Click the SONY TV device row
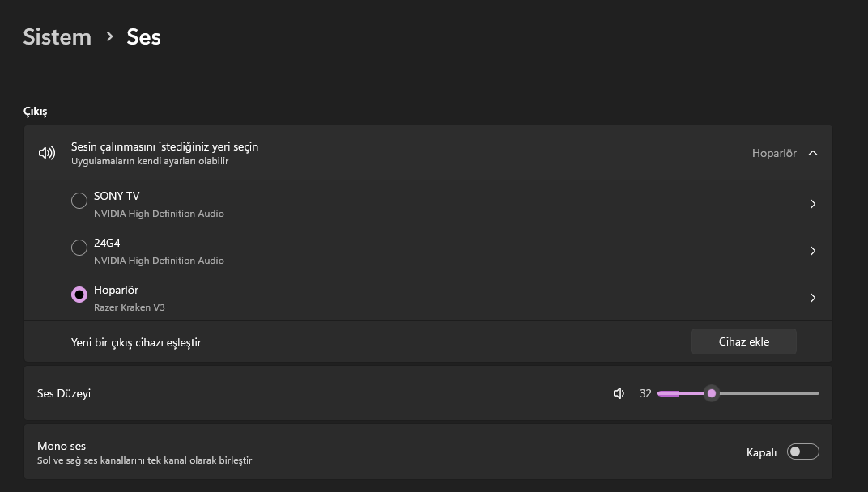 pos(405,204)
